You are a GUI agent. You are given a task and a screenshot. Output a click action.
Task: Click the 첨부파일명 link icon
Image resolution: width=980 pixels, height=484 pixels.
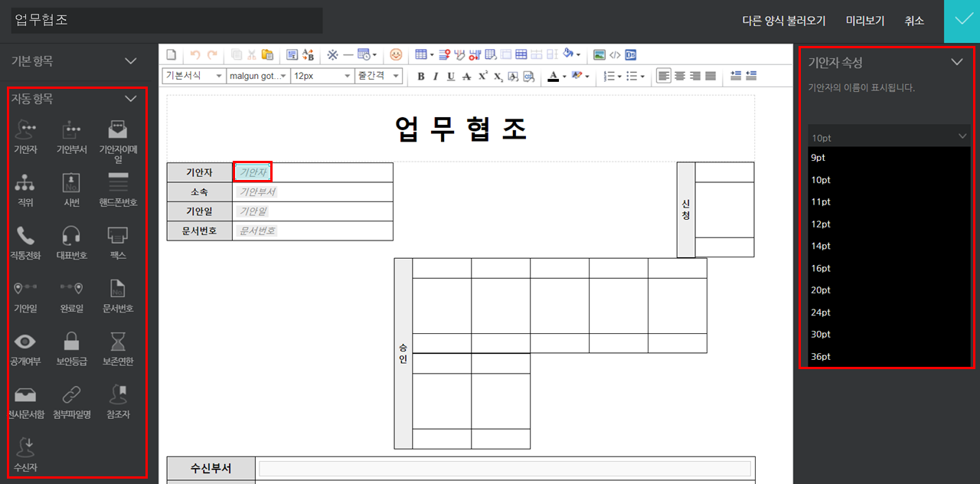click(71, 395)
